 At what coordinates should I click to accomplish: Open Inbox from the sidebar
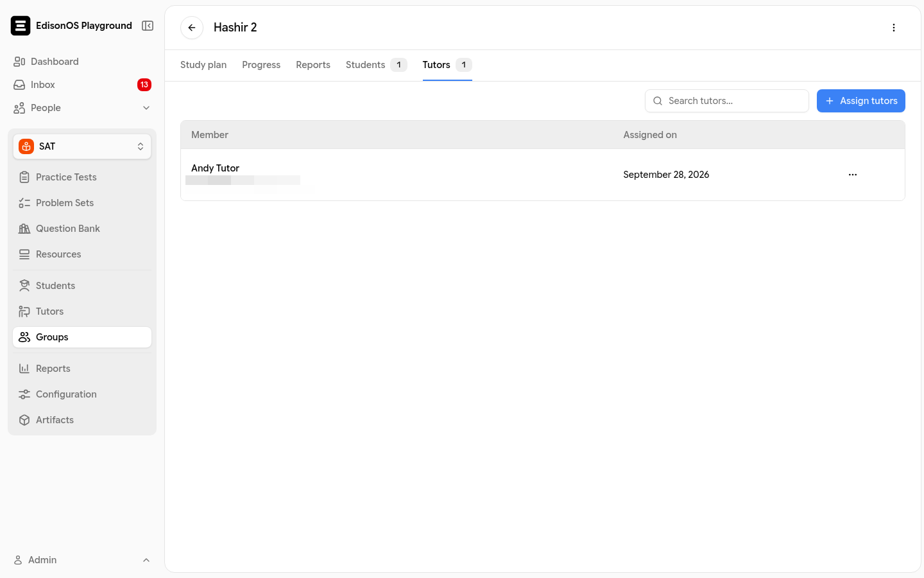pyautogui.click(x=82, y=85)
